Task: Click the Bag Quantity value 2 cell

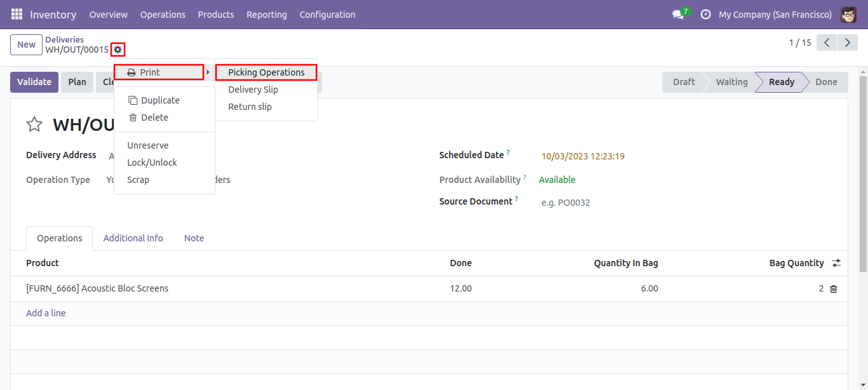Action: point(821,288)
